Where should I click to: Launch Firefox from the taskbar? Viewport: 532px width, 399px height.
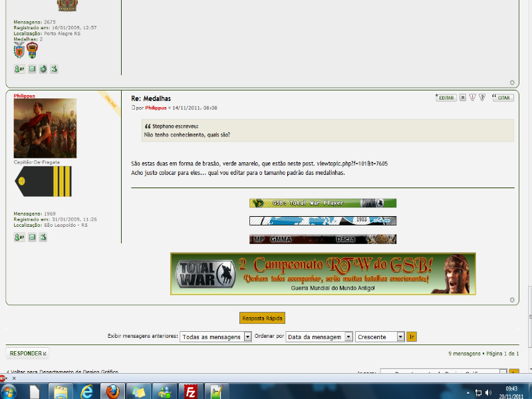point(112,390)
